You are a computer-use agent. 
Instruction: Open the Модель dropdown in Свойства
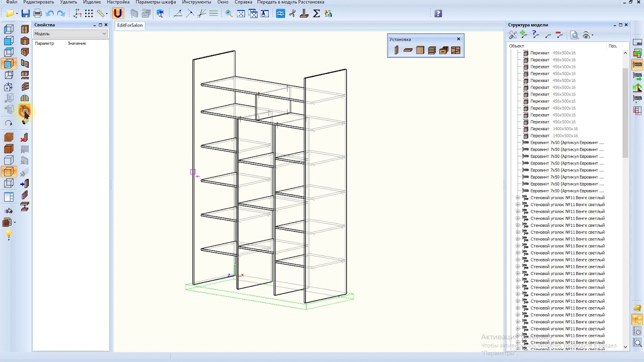70,34
